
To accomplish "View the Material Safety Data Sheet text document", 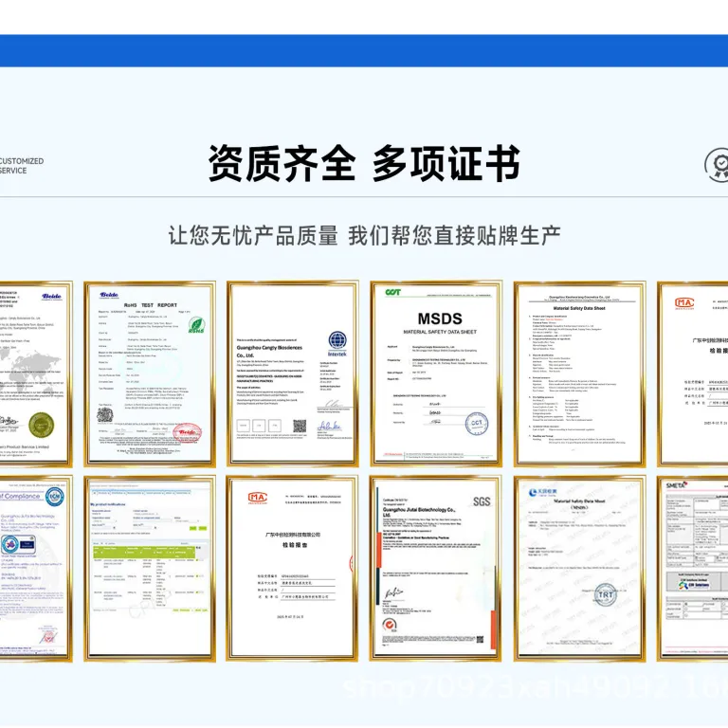I will [x=579, y=373].
